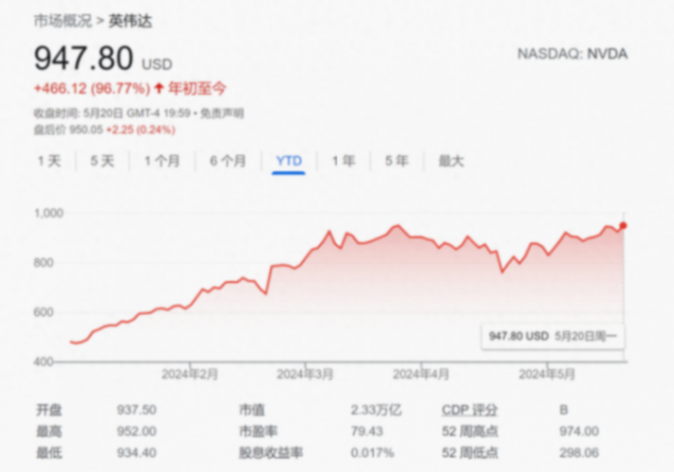Click the 947.80 USD chart tooltip
674x472 pixels.
553,336
